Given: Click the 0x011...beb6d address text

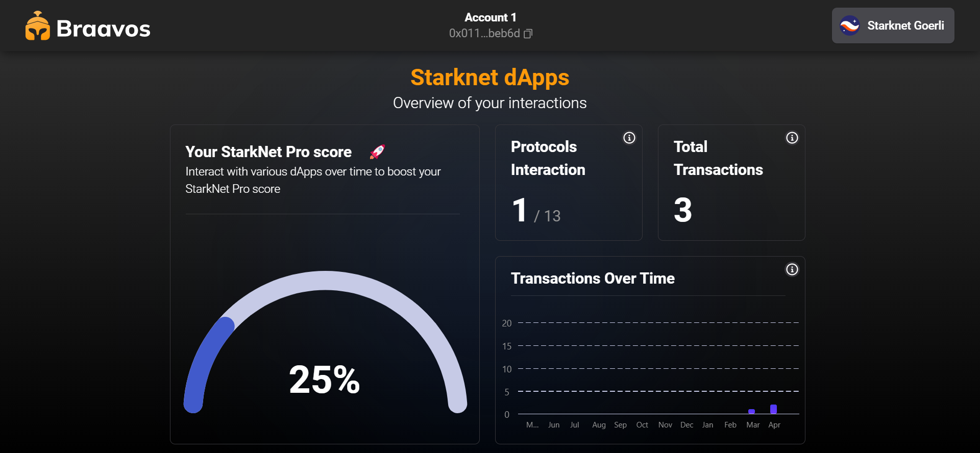Looking at the screenshot, I should [484, 34].
